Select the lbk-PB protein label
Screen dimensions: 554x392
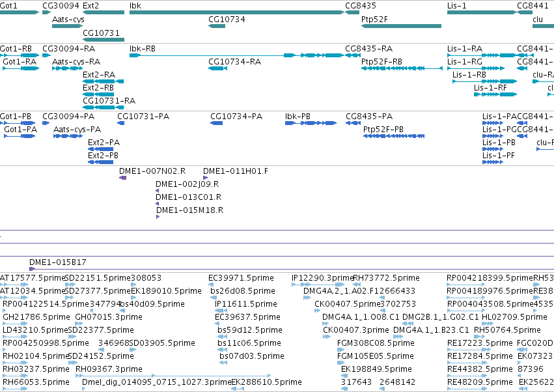tap(298, 117)
